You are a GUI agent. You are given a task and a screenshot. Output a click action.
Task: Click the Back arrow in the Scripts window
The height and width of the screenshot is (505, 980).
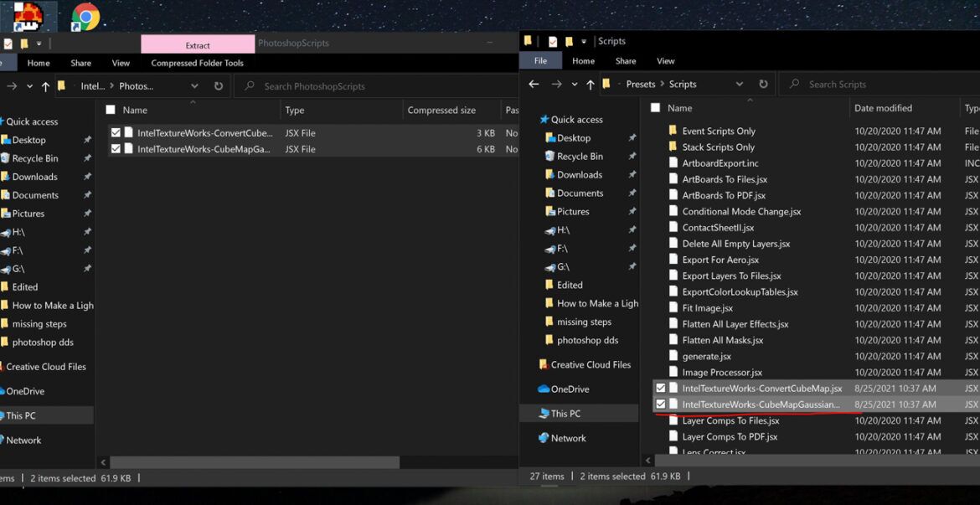[x=534, y=84]
